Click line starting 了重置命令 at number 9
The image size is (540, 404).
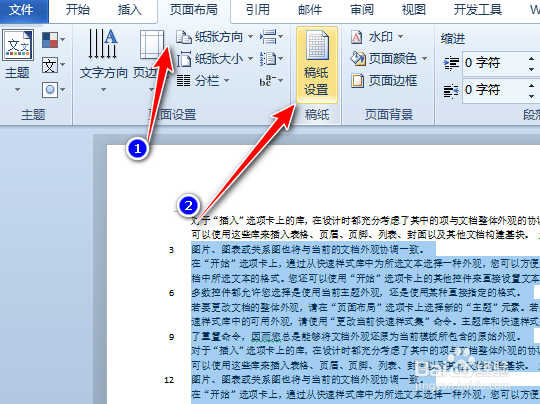[x=356, y=336]
